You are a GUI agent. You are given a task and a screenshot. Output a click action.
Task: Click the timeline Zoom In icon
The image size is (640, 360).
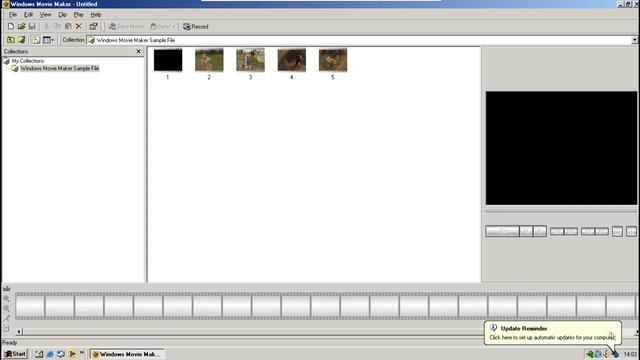[7, 299]
